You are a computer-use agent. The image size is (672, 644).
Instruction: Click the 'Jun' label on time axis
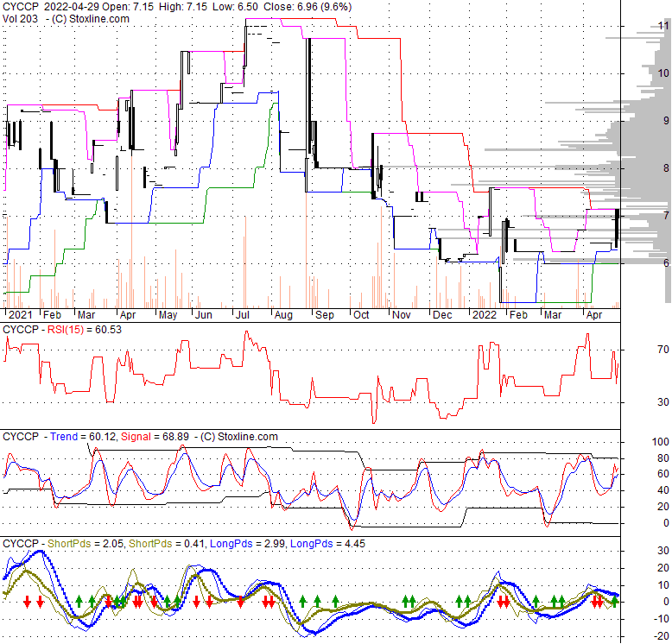pos(204,315)
